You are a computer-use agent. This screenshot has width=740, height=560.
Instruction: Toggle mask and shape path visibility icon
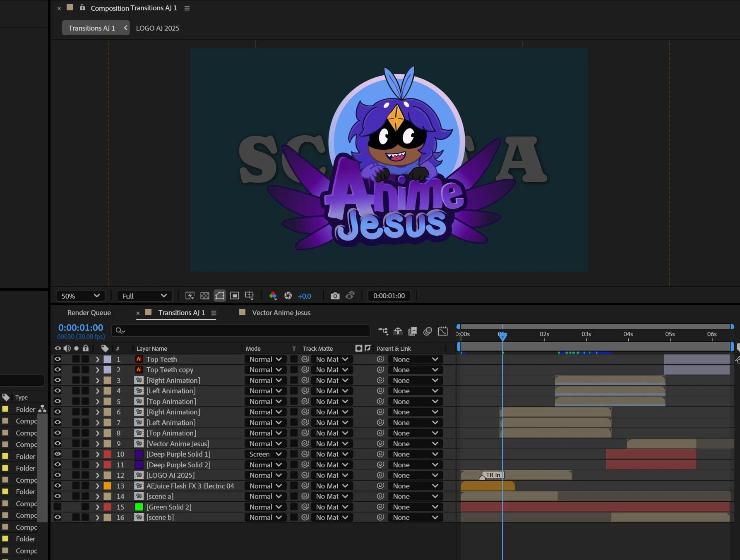click(220, 296)
